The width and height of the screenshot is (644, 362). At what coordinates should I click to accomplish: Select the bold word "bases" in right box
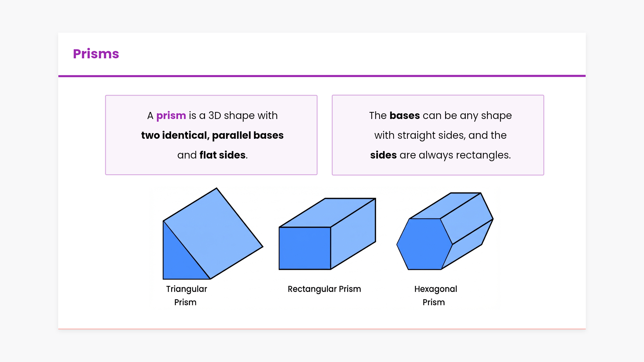coord(405,116)
